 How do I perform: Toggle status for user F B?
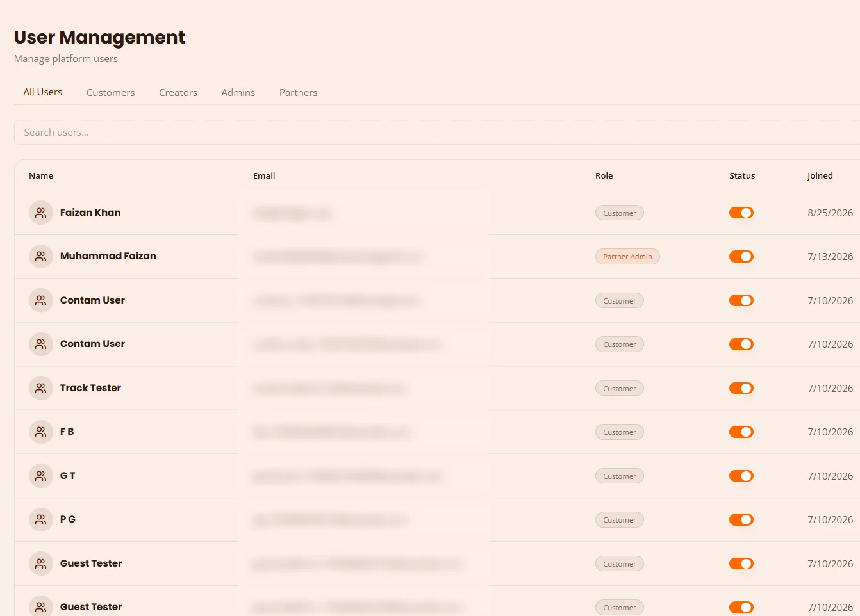[x=741, y=432]
